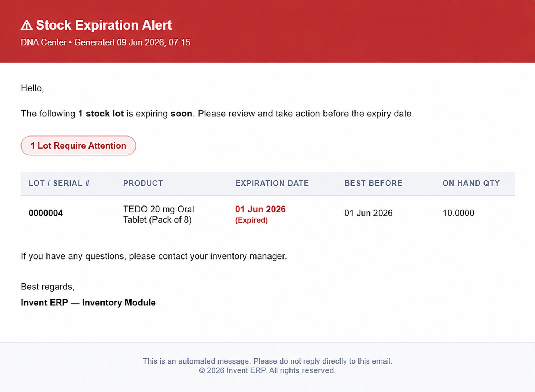Click the warning triangle icon in header
This screenshot has width=535, height=392.
[27, 25]
